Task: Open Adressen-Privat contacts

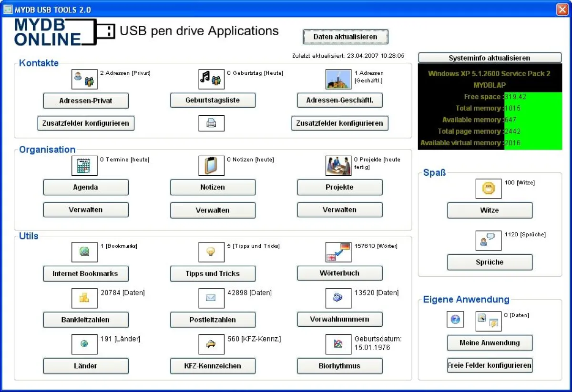Action: 86,101
